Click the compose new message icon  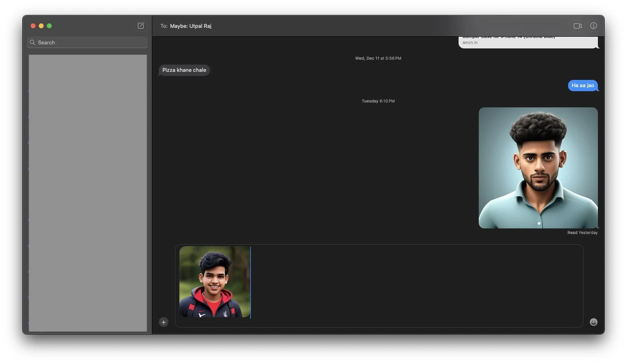pyautogui.click(x=141, y=25)
